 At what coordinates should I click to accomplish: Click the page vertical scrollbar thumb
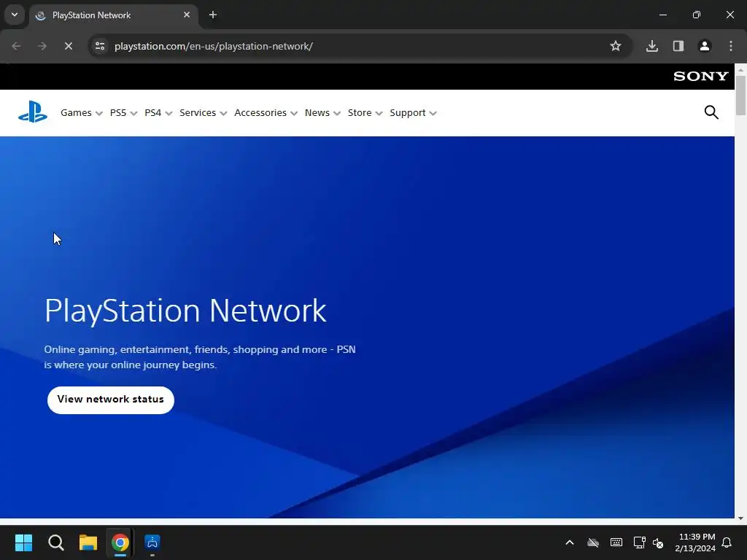click(740, 95)
